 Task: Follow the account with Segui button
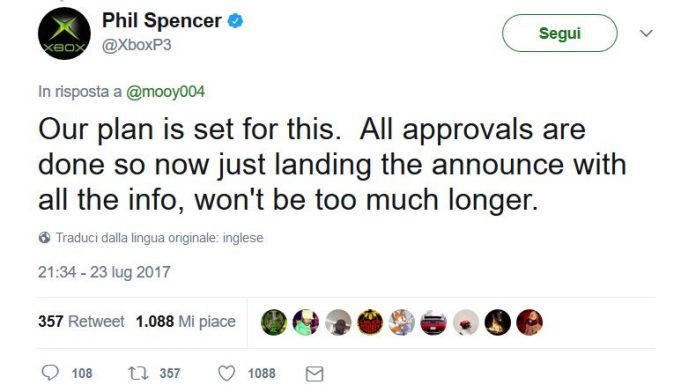[560, 33]
